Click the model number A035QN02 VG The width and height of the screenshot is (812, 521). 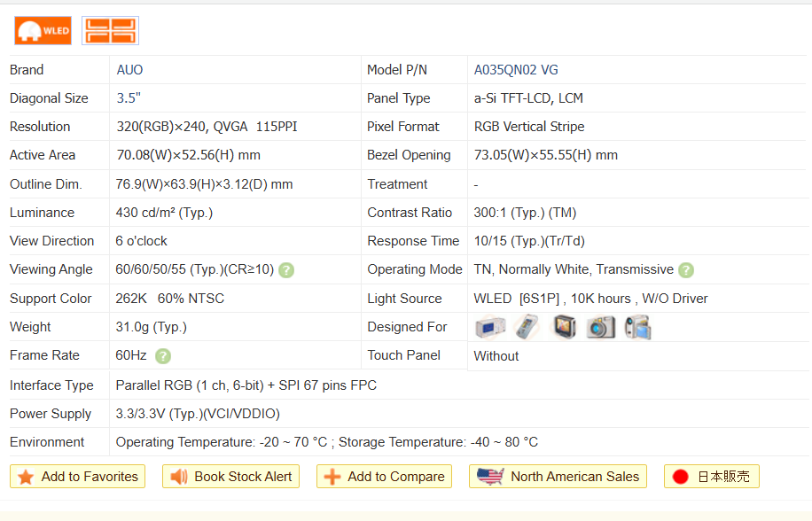[516, 70]
